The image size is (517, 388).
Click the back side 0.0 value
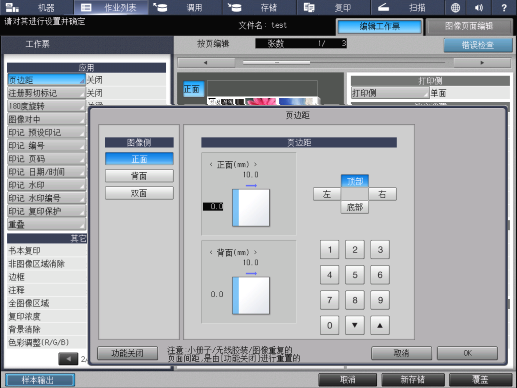point(217,294)
